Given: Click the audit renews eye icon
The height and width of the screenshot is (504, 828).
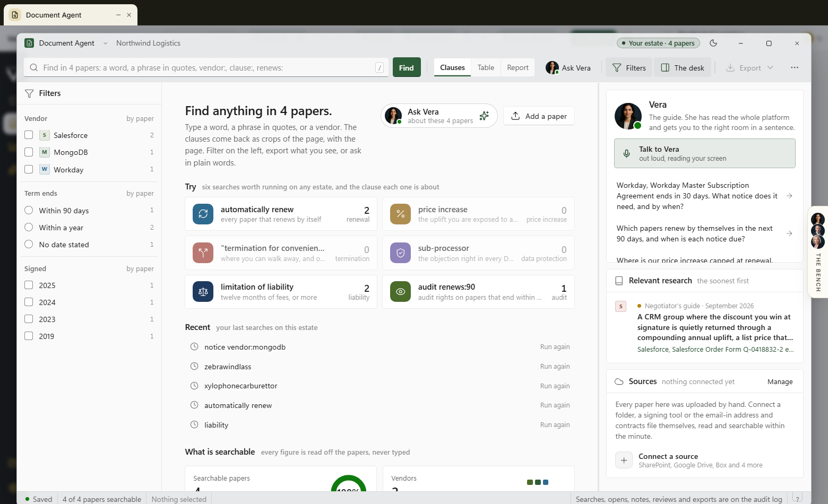Looking at the screenshot, I should coord(400,292).
